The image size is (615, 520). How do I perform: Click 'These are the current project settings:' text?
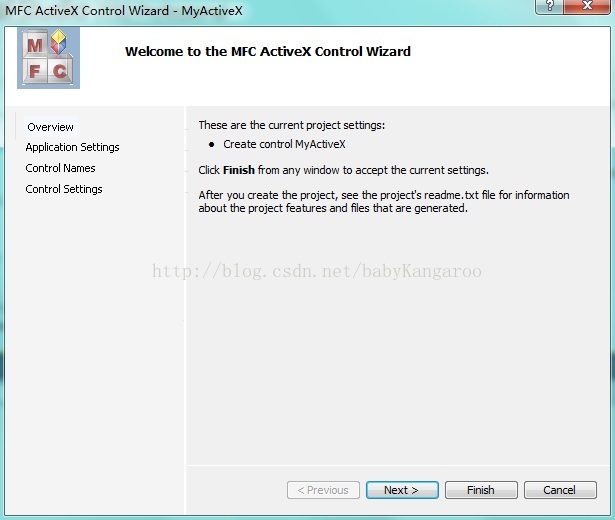coord(292,125)
